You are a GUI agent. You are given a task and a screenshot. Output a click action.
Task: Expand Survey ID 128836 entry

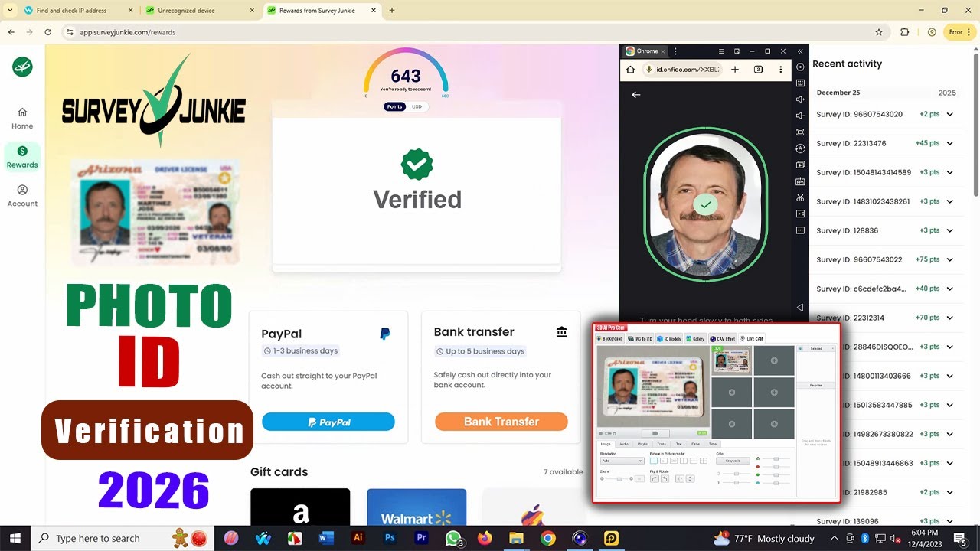949,230
